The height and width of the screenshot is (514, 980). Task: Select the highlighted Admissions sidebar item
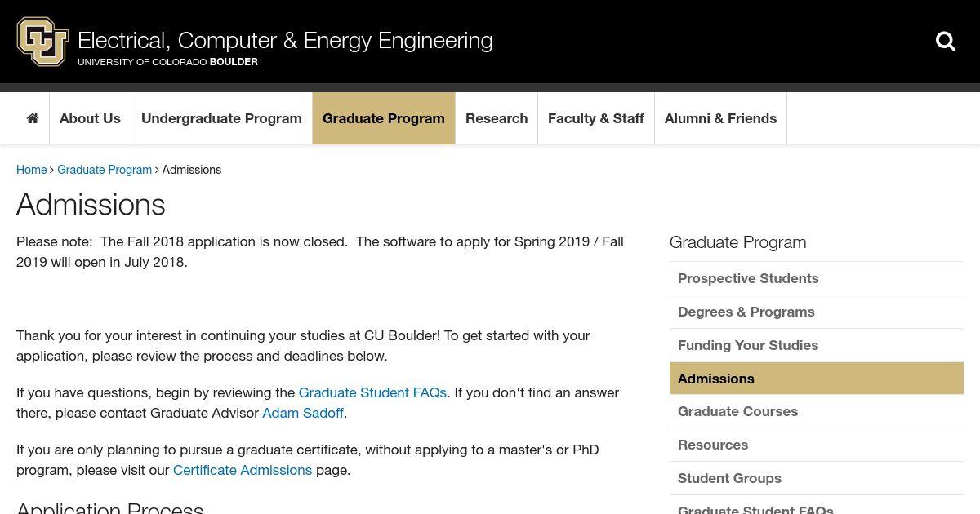[817, 379]
